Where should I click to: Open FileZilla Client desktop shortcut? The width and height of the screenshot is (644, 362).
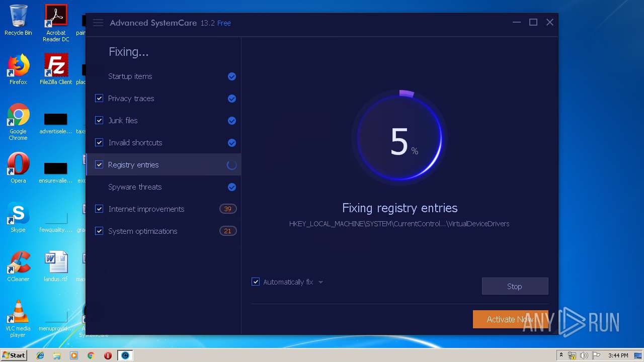(56, 69)
